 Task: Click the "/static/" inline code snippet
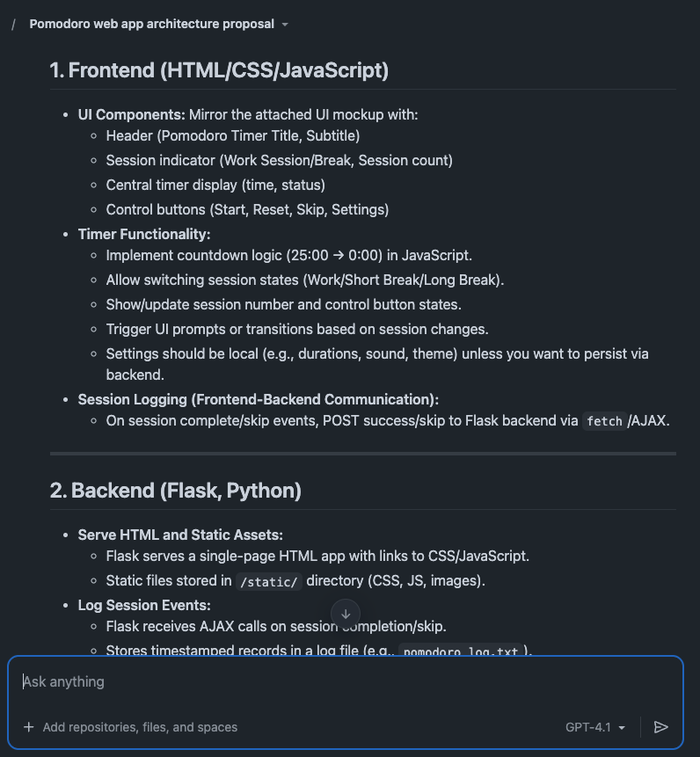(268, 581)
